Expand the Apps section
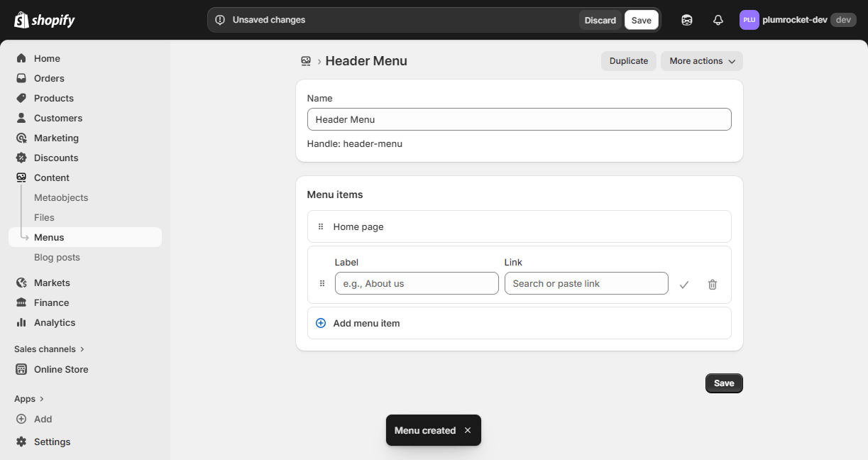 pyautogui.click(x=29, y=398)
